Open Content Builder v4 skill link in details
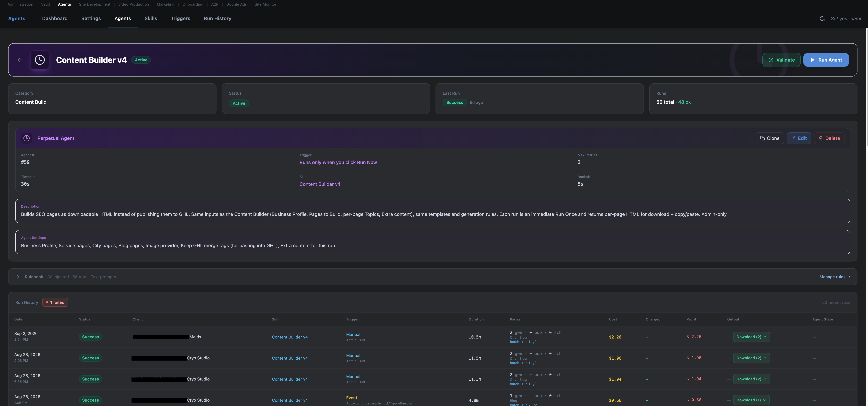868x406 pixels. coord(320,184)
